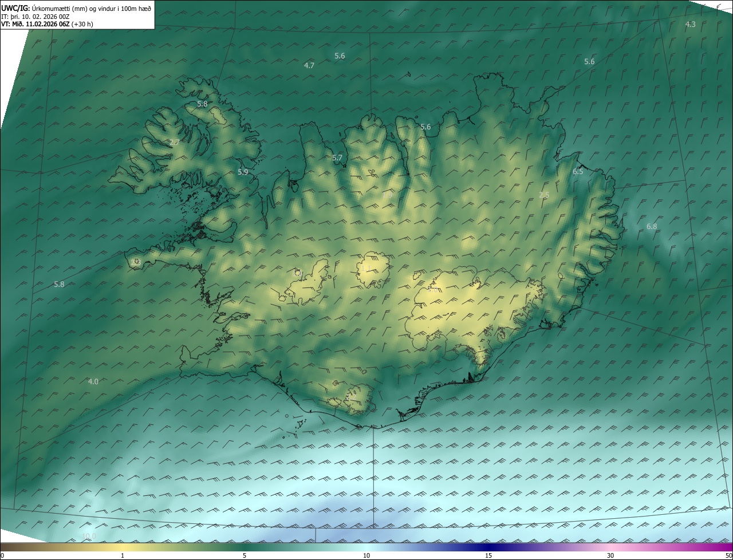Click the 10 tick label under the color bar
The width and height of the screenshot is (733, 560).
pyautogui.click(x=366, y=555)
